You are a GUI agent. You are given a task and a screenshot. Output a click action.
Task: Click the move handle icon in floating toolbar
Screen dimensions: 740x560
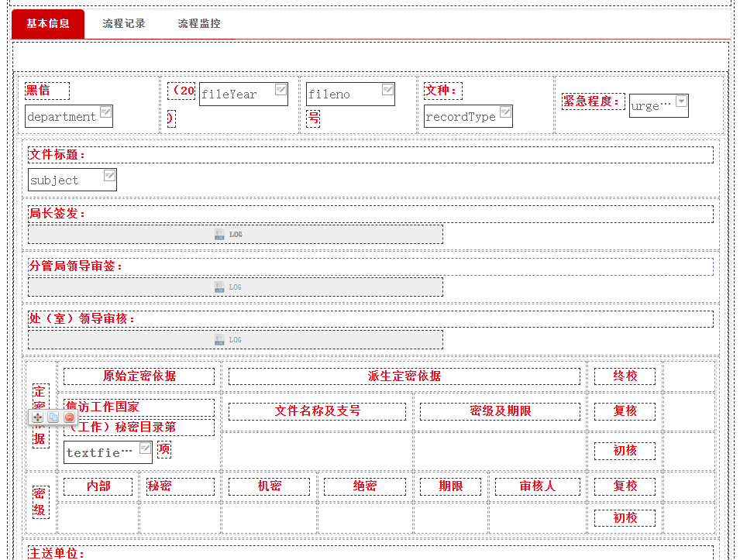38,417
